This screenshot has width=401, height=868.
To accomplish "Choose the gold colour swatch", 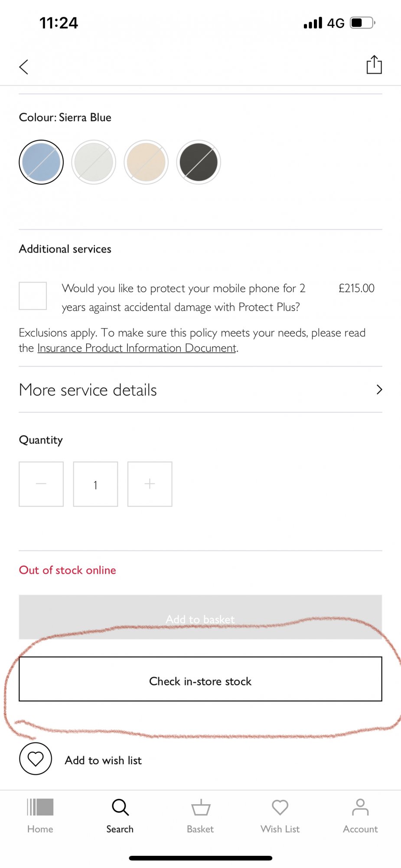I will point(146,162).
